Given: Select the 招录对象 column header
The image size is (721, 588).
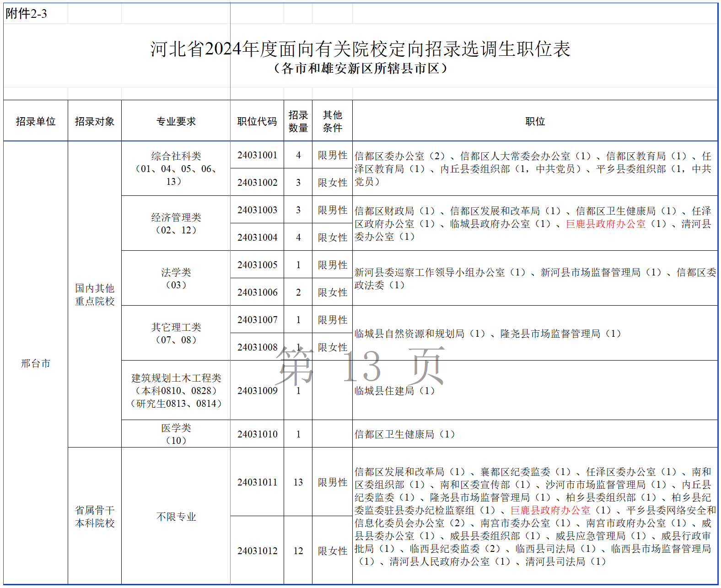Looking at the screenshot, I should click(x=95, y=121).
